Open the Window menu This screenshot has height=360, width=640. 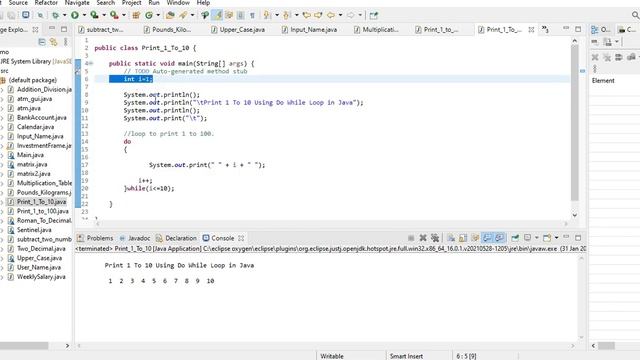(x=178, y=3)
